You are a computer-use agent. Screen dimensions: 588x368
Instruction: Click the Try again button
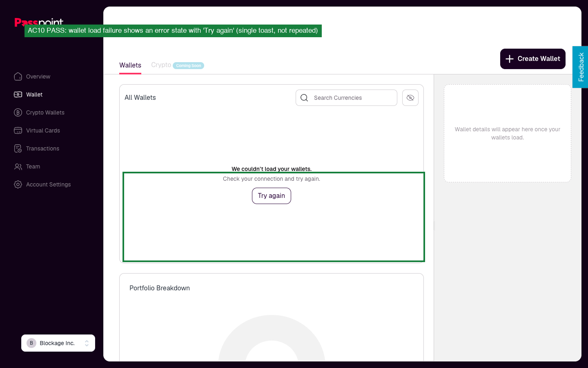coord(272,196)
